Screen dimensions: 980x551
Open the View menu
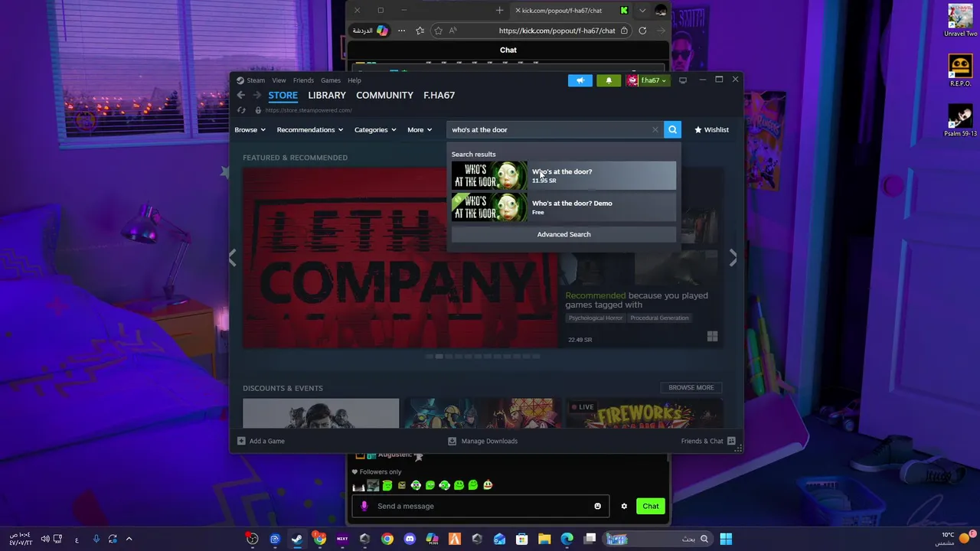click(x=279, y=80)
